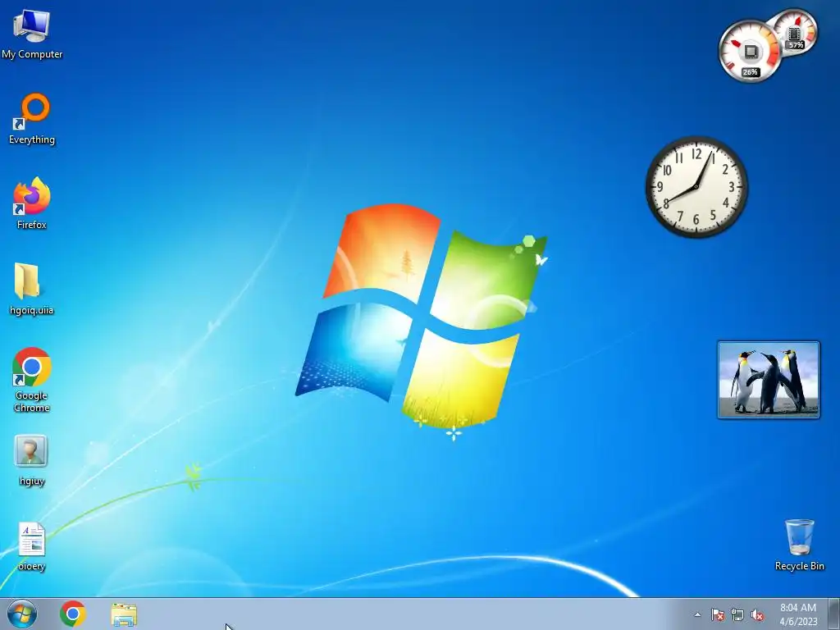Select the hgoiq.uiia folder icon
Viewport: 840px width, 630px height.
32,290
